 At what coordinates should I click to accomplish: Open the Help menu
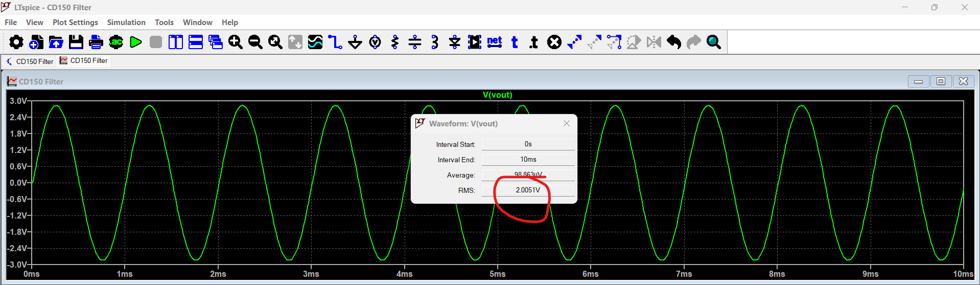(230, 23)
